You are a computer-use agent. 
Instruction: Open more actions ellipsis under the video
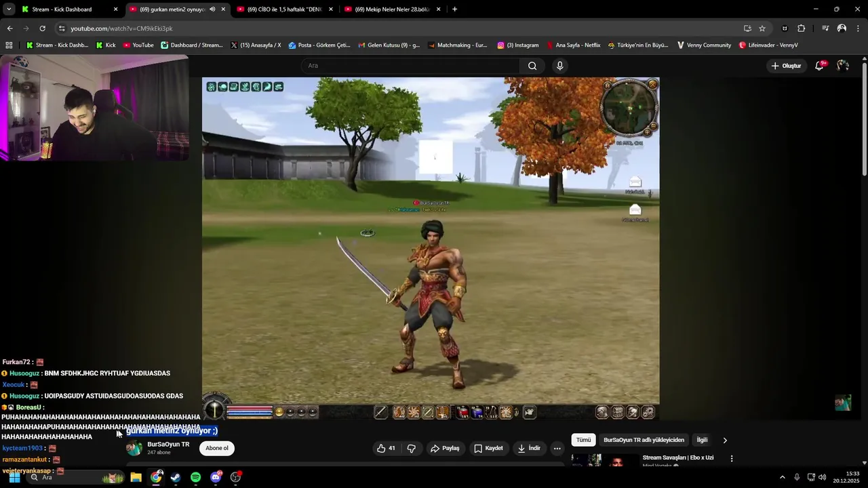click(557, 448)
